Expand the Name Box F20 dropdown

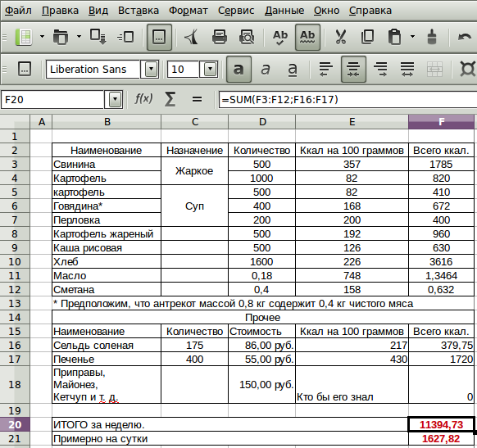click(115, 99)
